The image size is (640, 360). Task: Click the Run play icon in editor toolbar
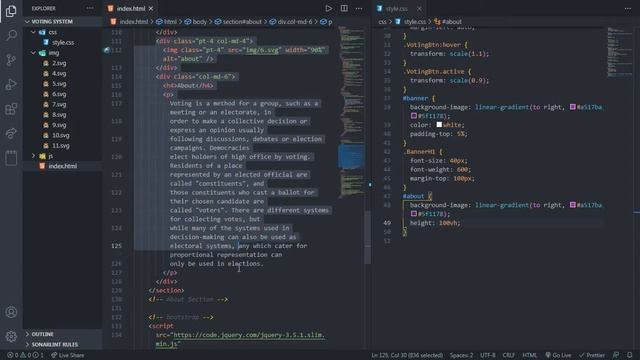(329, 8)
